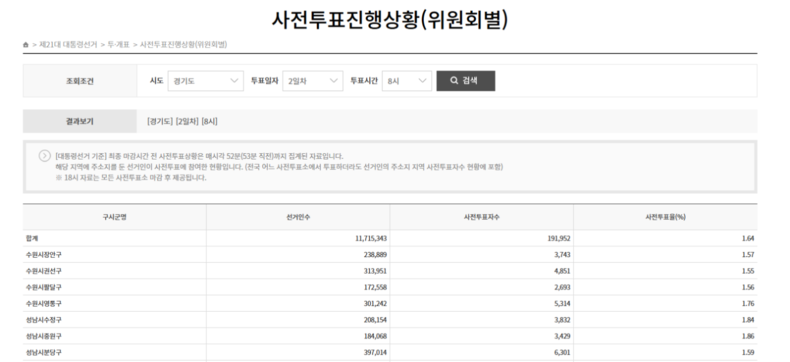
Task: Click early voter count 5,314
Action: click(x=562, y=304)
